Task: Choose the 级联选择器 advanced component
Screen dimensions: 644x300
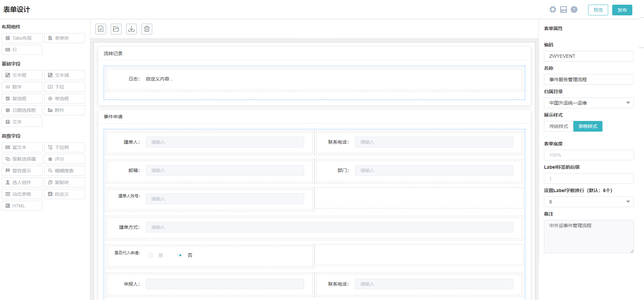Action: (22, 159)
